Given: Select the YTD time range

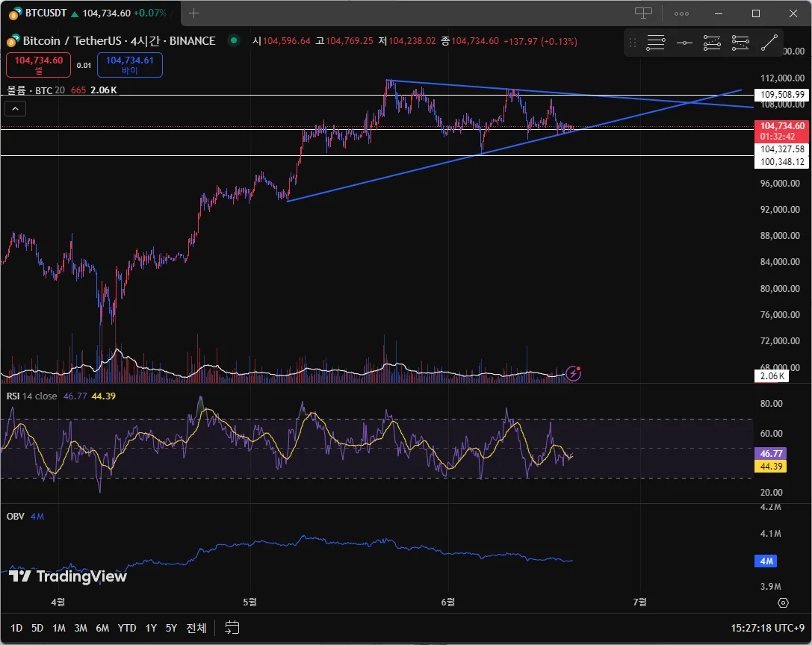Looking at the screenshot, I should pyautogui.click(x=127, y=628).
